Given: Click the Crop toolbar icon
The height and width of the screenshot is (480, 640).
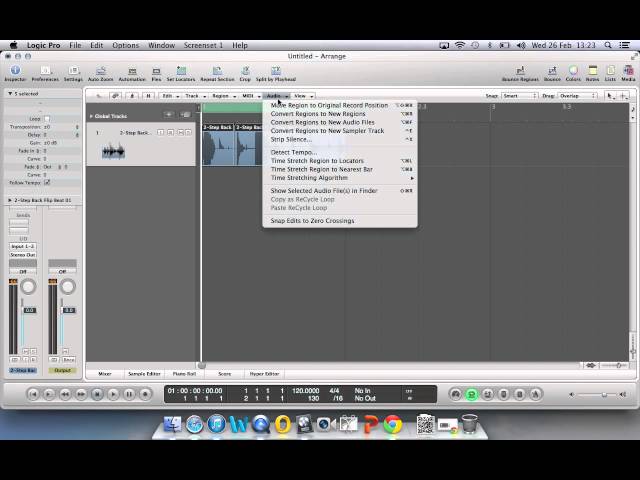Looking at the screenshot, I should tap(245, 73).
